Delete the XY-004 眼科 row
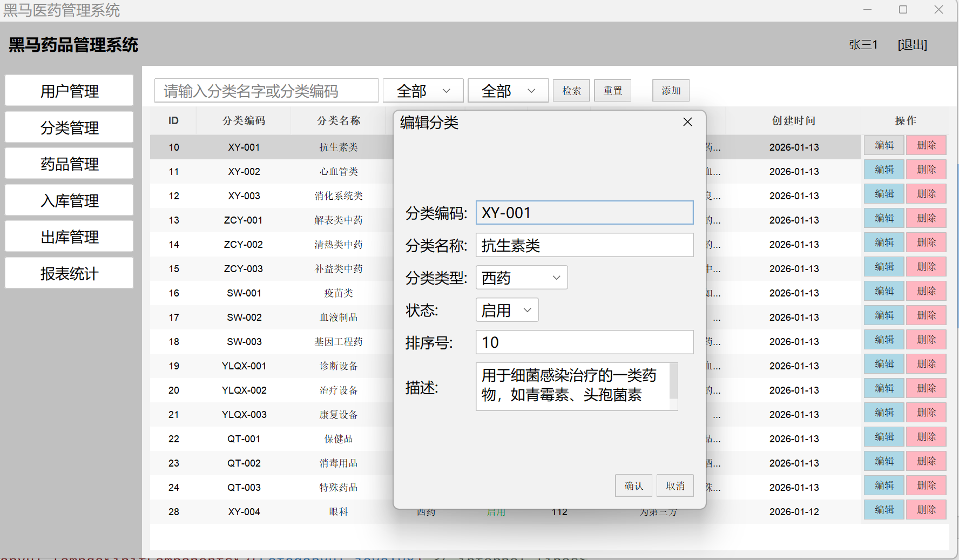Viewport: 959px width, 560px height. pos(926,510)
